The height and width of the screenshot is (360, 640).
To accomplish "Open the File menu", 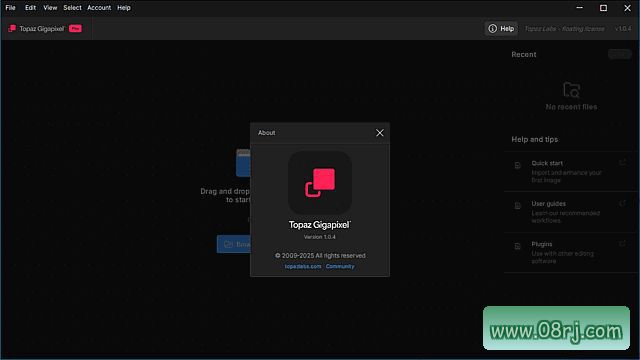I will point(10,8).
